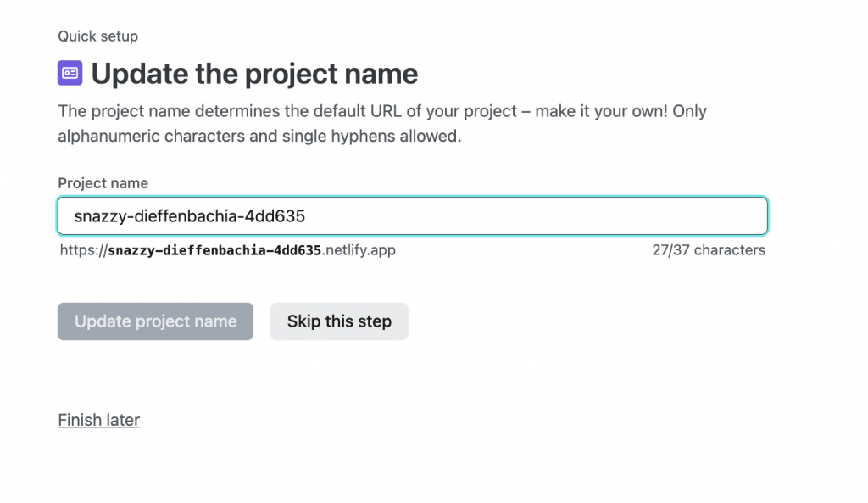Image resolution: width=868 pixels, height=503 pixels.
Task: Click the .netlify.app suffix in URL preview
Action: (x=359, y=250)
